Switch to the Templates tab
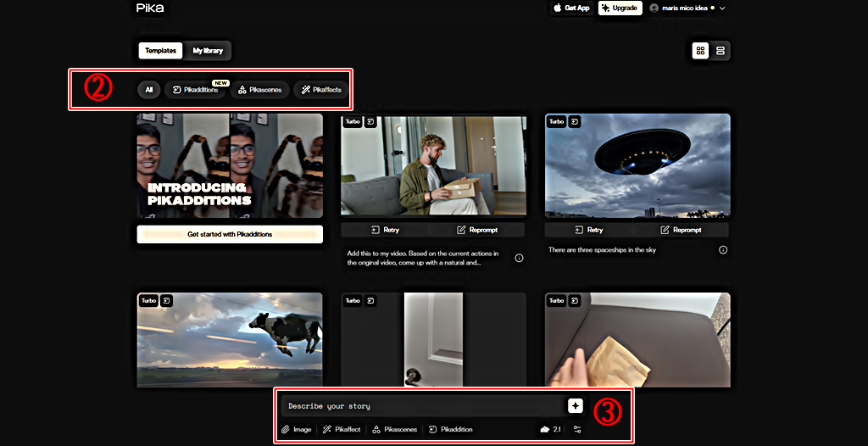 click(x=160, y=50)
